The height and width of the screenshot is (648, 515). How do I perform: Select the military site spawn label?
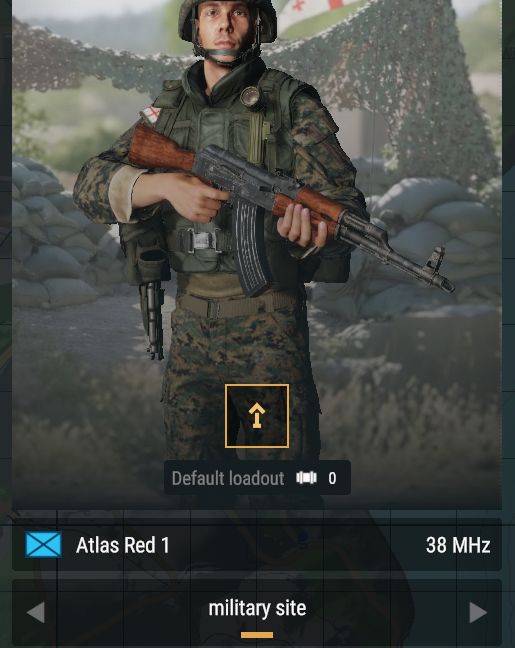pyautogui.click(x=257, y=608)
